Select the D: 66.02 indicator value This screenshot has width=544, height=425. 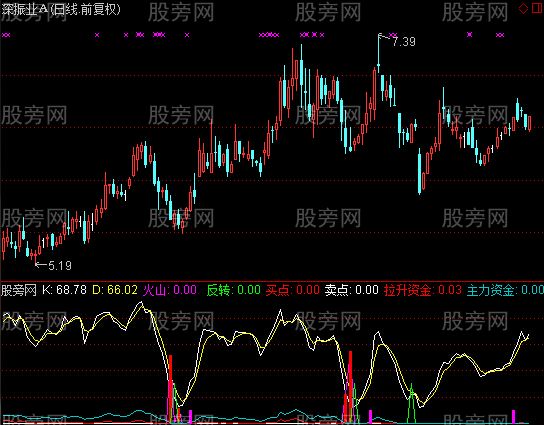115,290
